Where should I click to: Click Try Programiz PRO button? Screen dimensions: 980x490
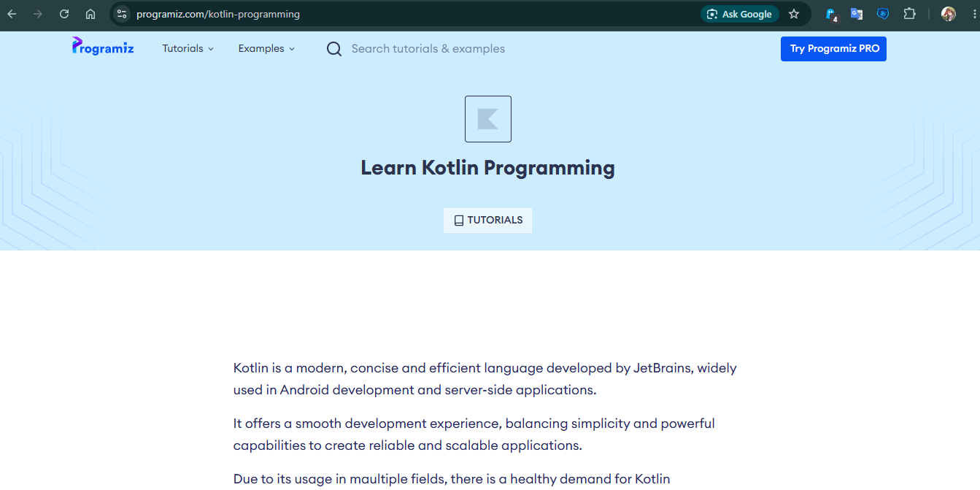(833, 49)
